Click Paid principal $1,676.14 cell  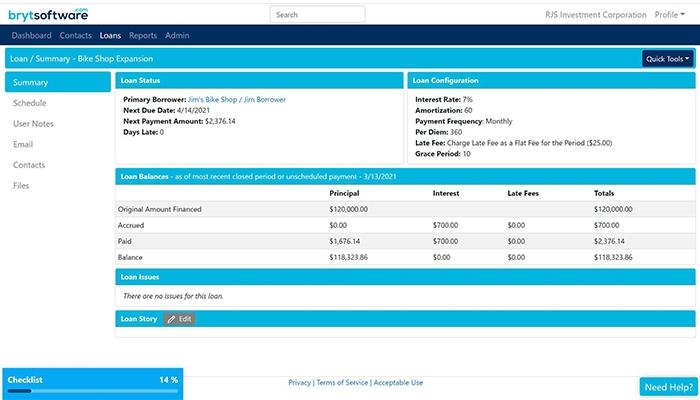point(345,242)
